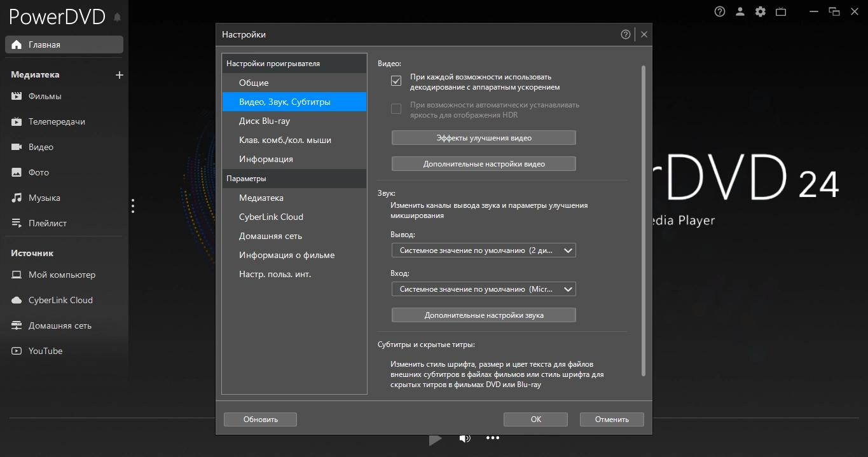The height and width of the screenshot is (457, 868).
Task: Open the user account icon
Action: tap(740, 11)
